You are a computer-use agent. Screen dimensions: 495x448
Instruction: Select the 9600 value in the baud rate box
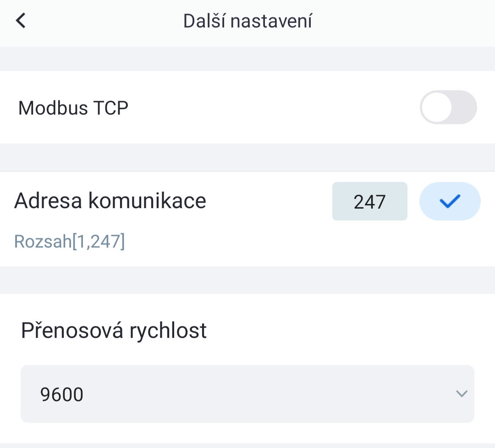(62, 394)
